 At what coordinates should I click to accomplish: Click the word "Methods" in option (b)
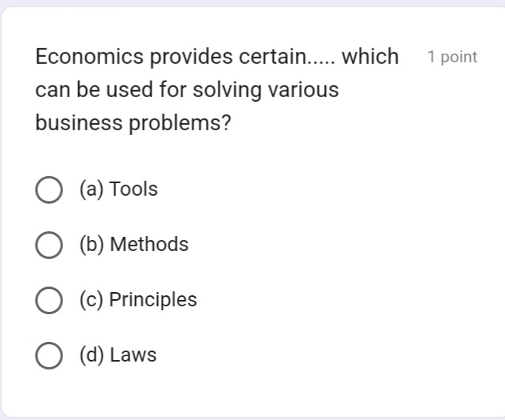149,245
